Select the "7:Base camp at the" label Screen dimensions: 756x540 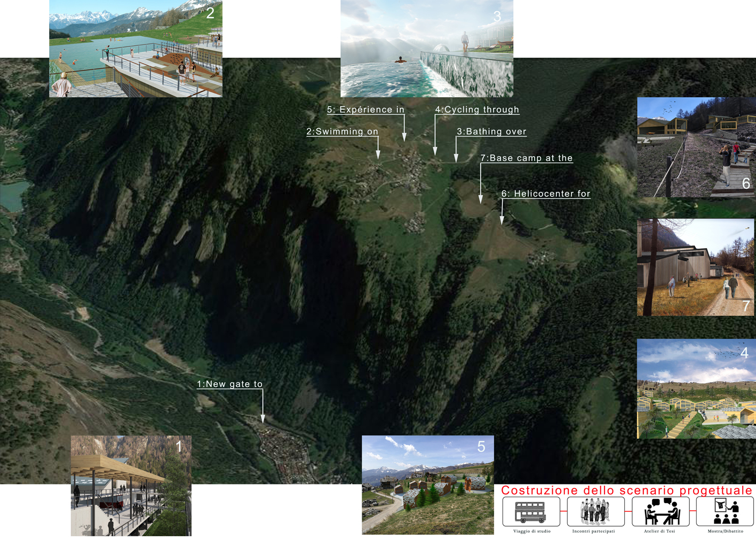click(x=526, y=158)
